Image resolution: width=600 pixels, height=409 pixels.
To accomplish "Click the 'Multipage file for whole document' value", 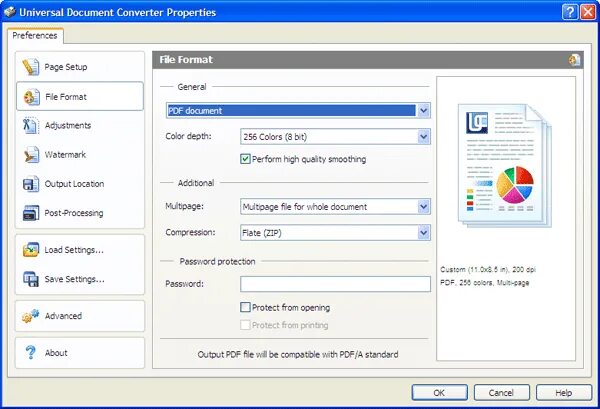I will 305,207.
